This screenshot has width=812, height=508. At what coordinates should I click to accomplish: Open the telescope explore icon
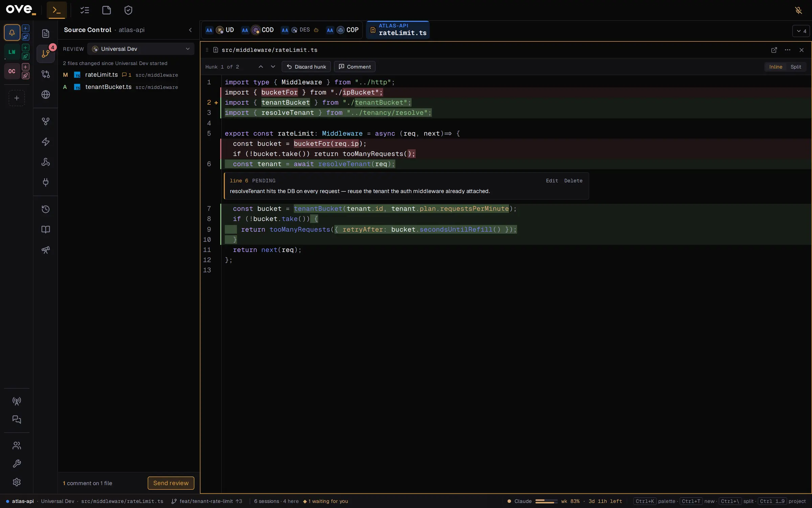(46, 250)
